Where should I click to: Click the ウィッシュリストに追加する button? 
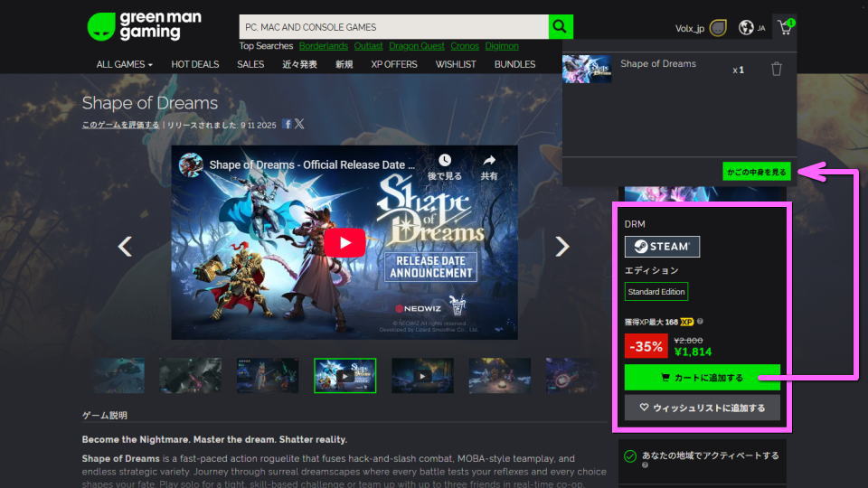pyautogui.click(x=702, y=408)
